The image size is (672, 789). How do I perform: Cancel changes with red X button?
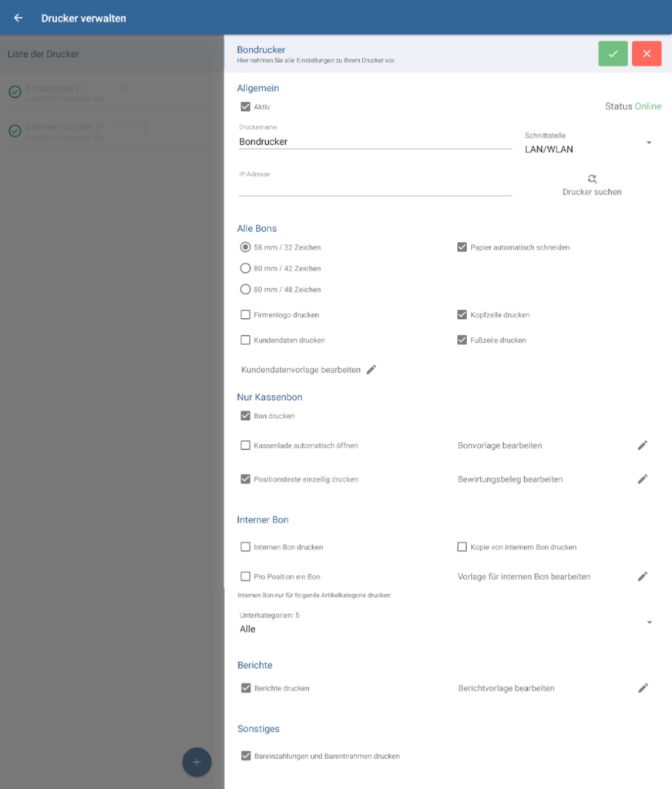647,54
